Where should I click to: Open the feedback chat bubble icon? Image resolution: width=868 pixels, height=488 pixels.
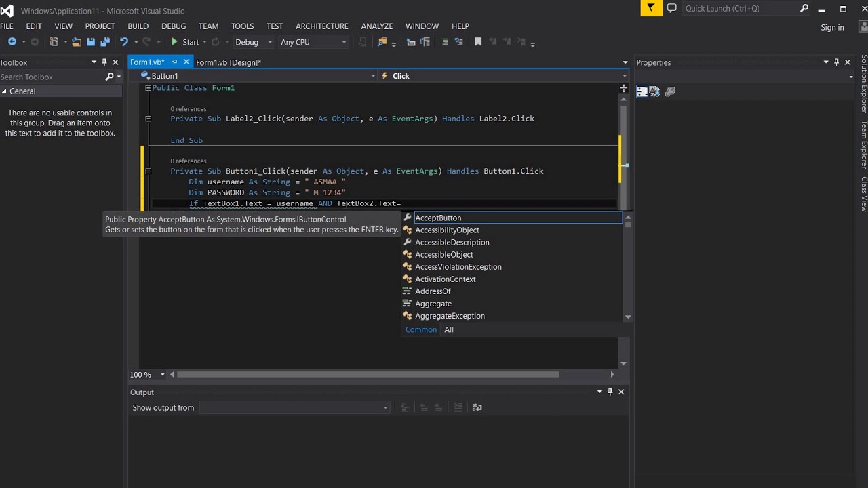coord(672,8)
